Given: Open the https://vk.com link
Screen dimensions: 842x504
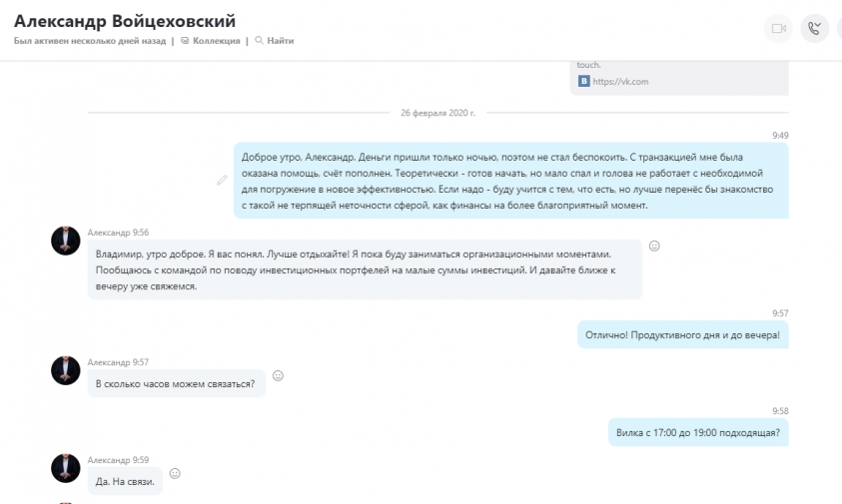Looking at the screenshot, I should [620, 82].
